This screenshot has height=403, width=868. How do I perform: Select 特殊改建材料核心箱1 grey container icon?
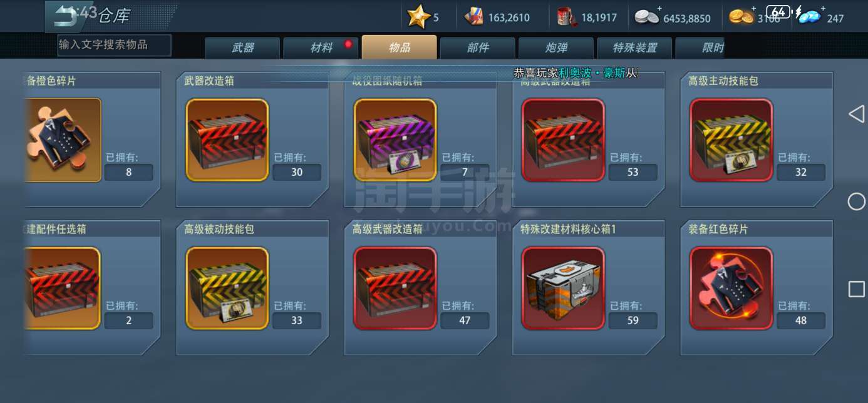pos(563,288)
